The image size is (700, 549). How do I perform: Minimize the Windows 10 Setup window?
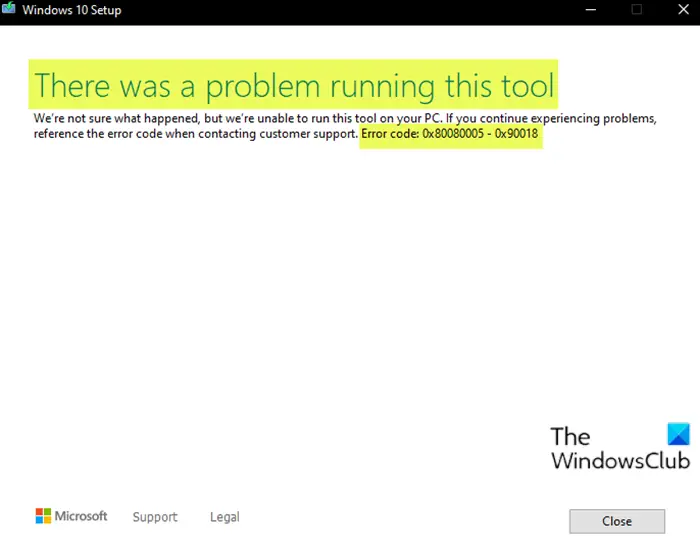[591, 9]
